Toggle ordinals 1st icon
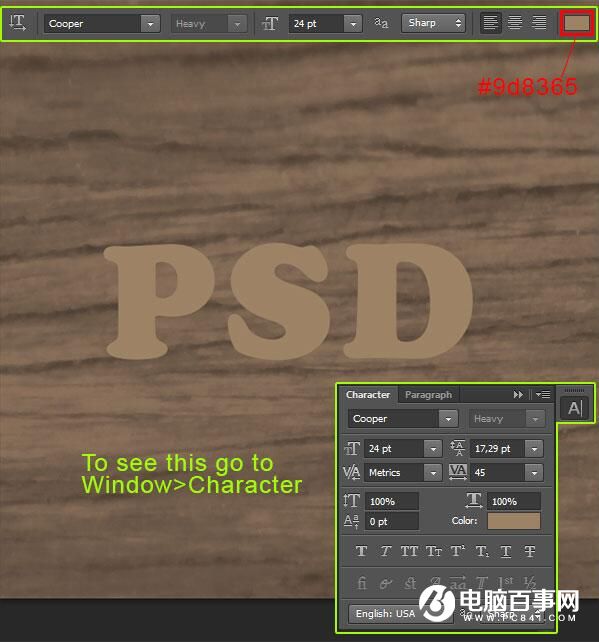The image size is (599, 642). 506,581
